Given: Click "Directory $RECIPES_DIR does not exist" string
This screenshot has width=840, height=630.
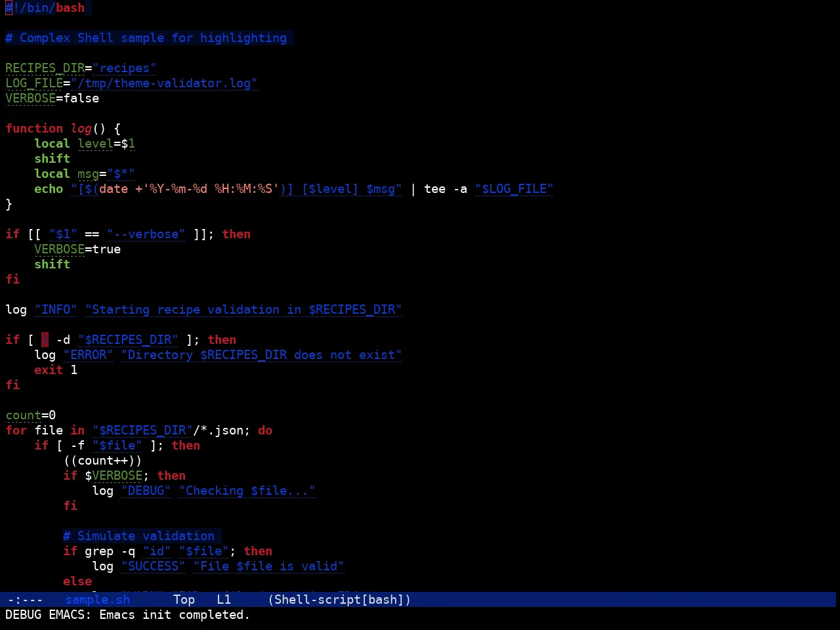Looking at the screenshot, I should [261, 355].
